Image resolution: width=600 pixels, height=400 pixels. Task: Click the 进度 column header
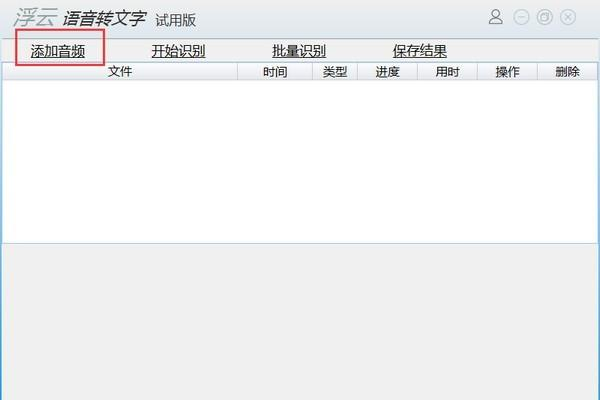click(387, 72)
